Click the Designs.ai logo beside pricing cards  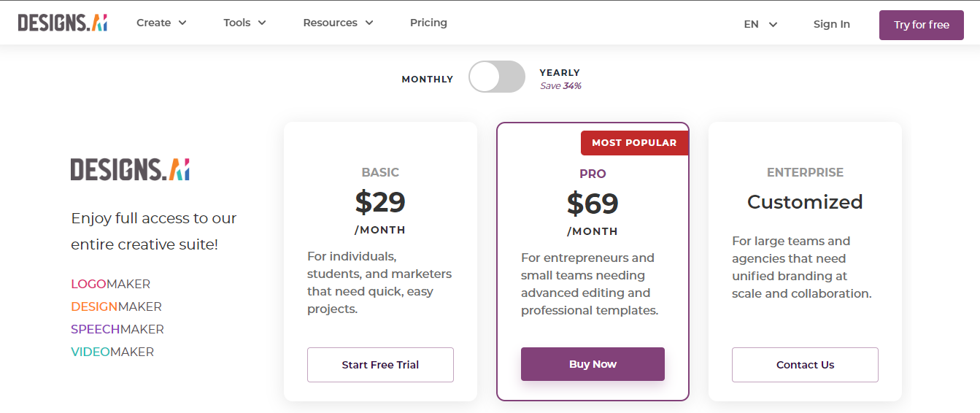click(130, 169)
